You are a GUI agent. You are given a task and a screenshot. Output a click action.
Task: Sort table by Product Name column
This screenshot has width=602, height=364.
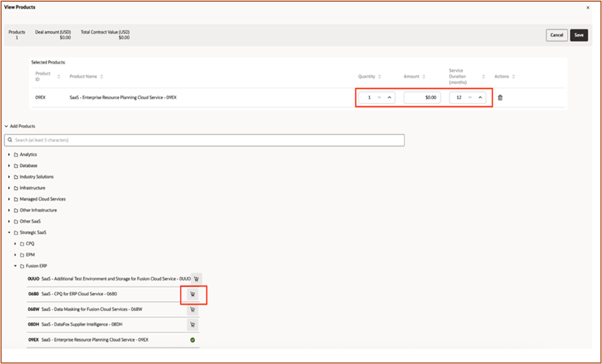(x=101, y=77)
